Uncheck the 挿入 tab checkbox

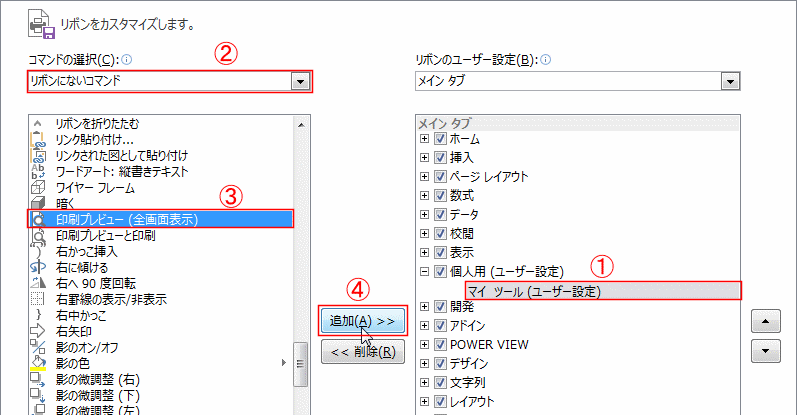(x=440, y=158)
